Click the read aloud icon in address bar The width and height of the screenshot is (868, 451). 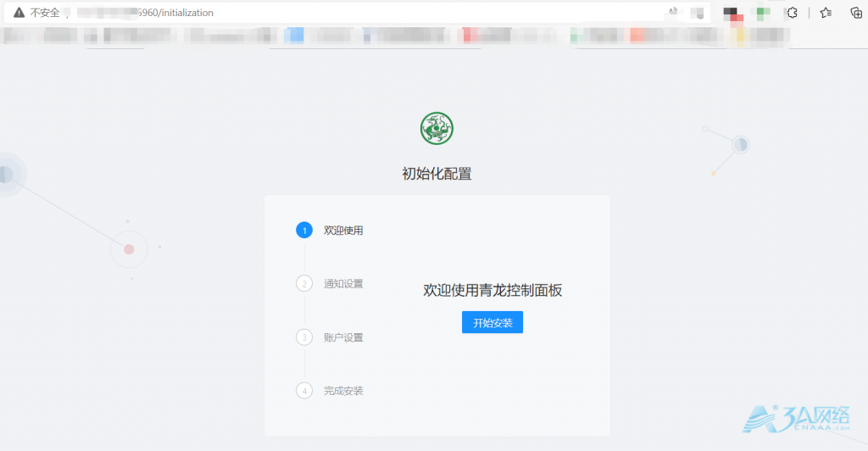(x=673, y=12)
